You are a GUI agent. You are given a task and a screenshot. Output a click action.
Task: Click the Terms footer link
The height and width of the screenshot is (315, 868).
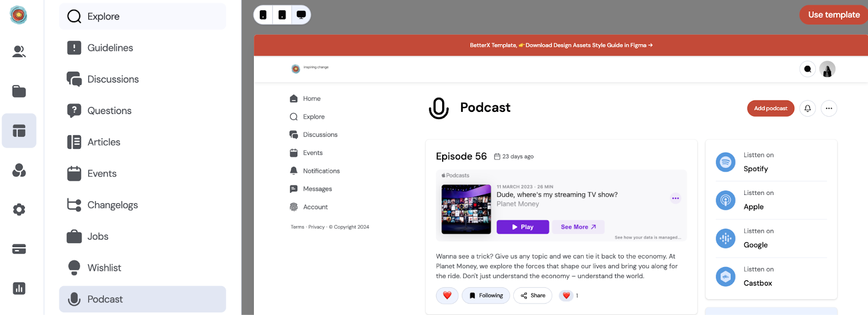pos(297,227)
